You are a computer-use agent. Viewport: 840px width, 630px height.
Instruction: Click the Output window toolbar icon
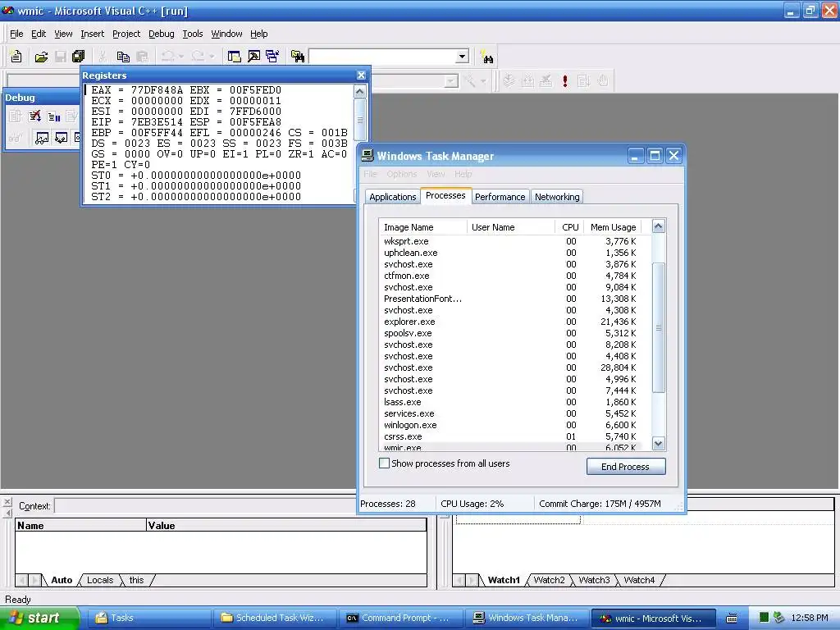coord(253,57)
